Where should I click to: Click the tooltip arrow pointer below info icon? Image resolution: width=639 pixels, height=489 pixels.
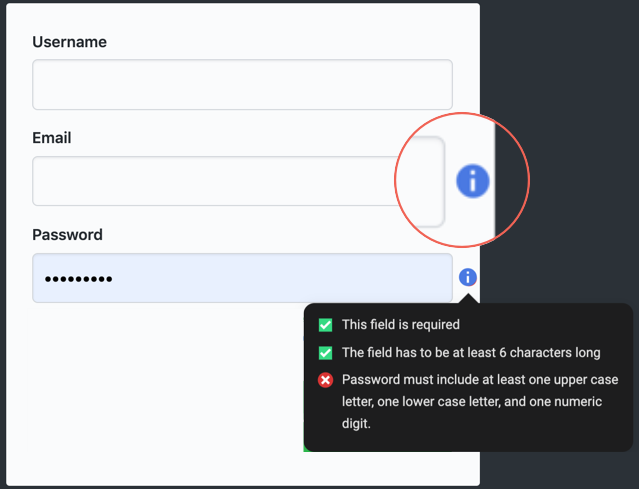[x=468, y=299]
